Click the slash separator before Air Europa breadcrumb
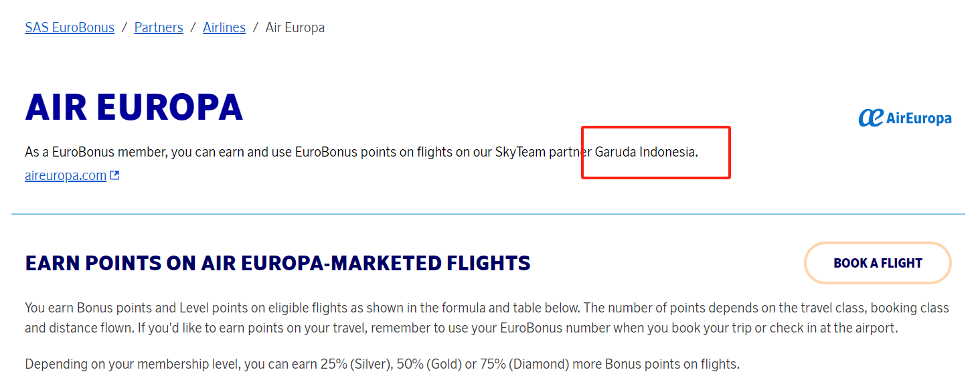This screenshot has width=980, height=378. click(256, 27)
